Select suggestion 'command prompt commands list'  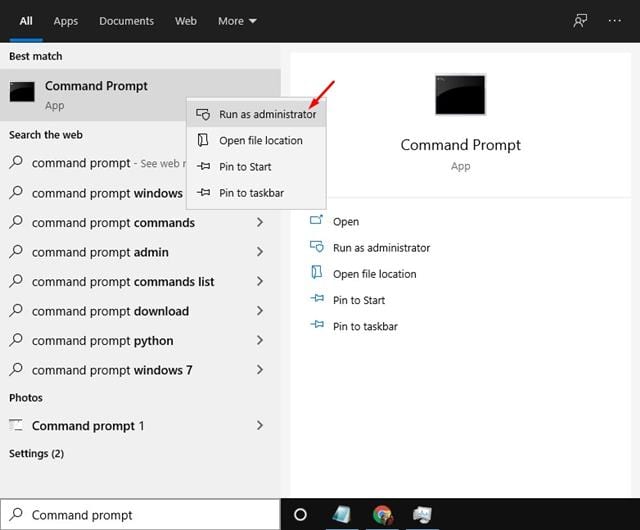(x=140, y=282)
